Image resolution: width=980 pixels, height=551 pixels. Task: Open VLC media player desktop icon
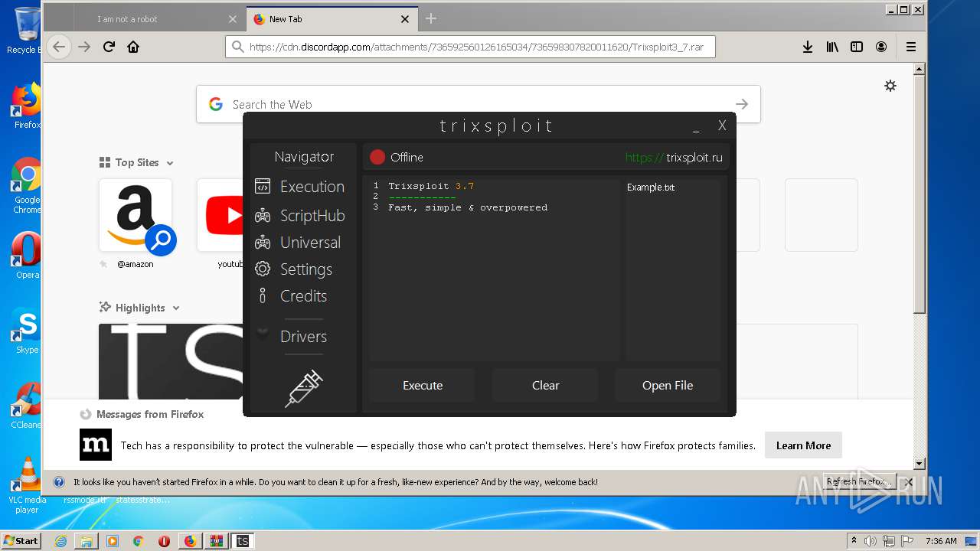tap(28, 485)
